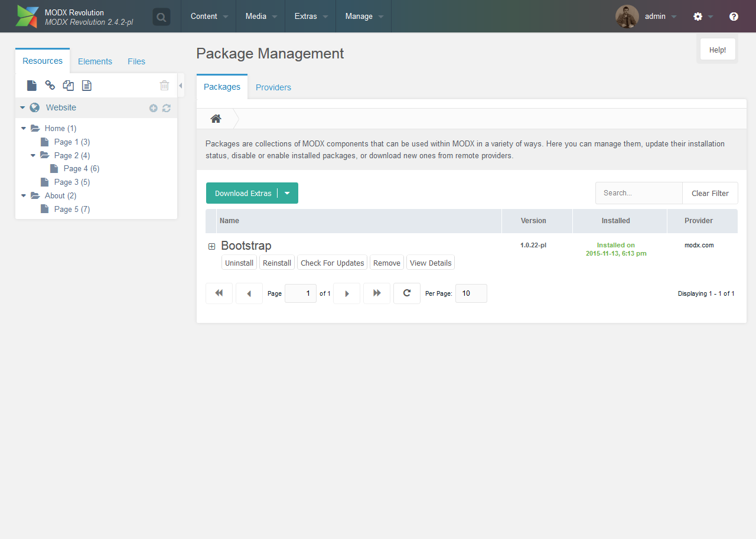Click the Per Page field
This screenshot has height=539, width=756.
471,293
